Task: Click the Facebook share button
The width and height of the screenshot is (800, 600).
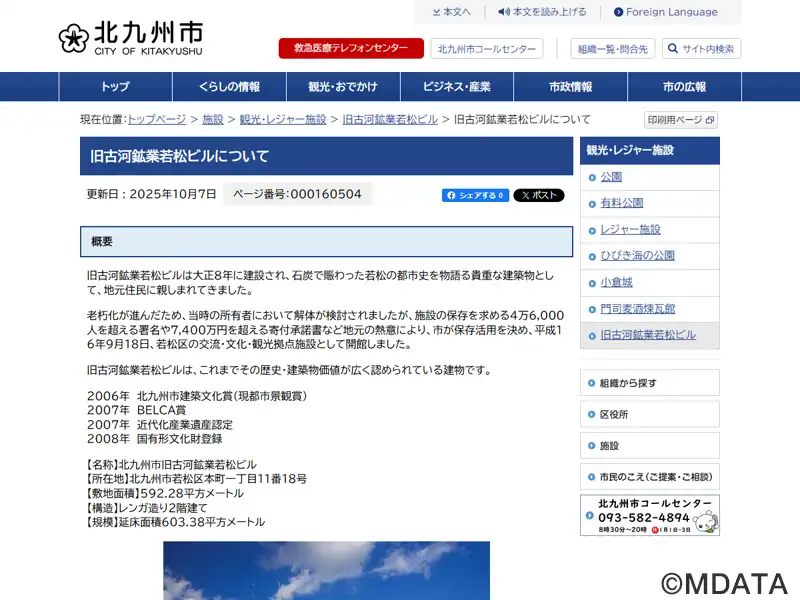Action: click(475, 195)
